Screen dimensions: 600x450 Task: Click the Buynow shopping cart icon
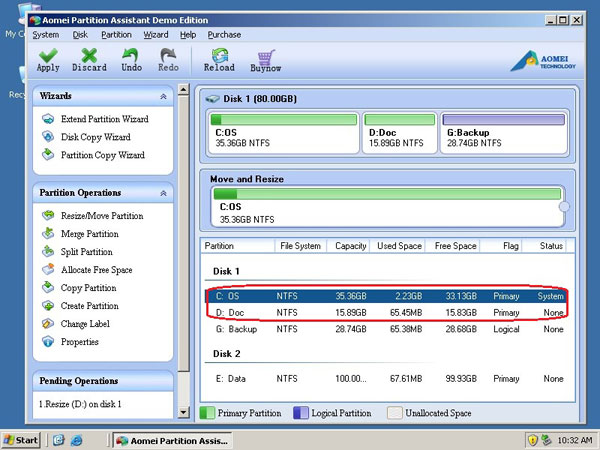266,57
